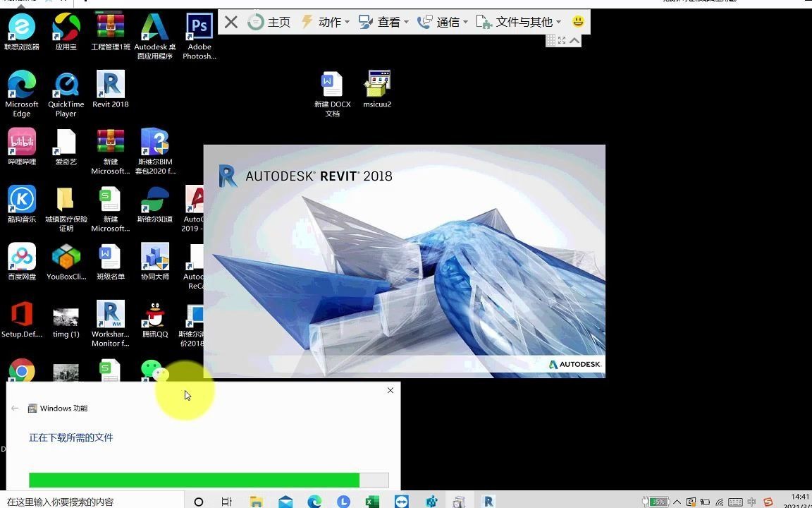
Task: Launch Revit 2018 from the desktop
Action: click(x=110, y=85)
